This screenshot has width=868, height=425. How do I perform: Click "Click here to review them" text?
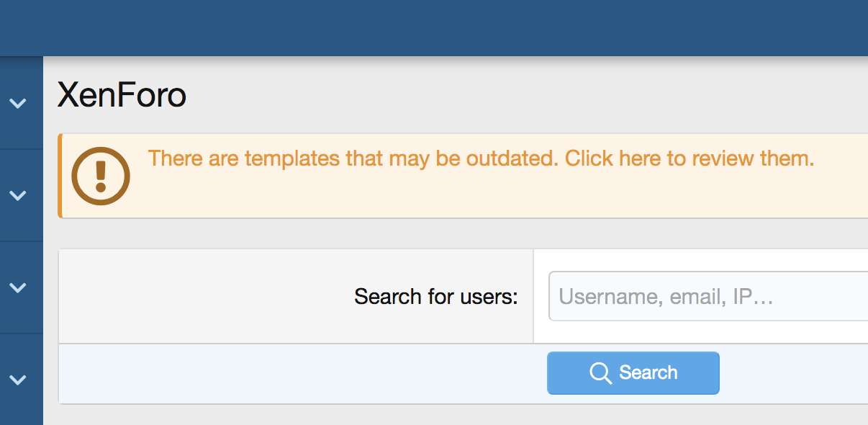(x=689, y=158)
